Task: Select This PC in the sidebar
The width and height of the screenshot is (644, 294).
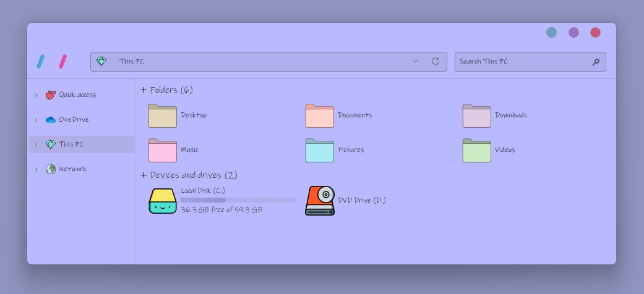Action: pos(71,145)
